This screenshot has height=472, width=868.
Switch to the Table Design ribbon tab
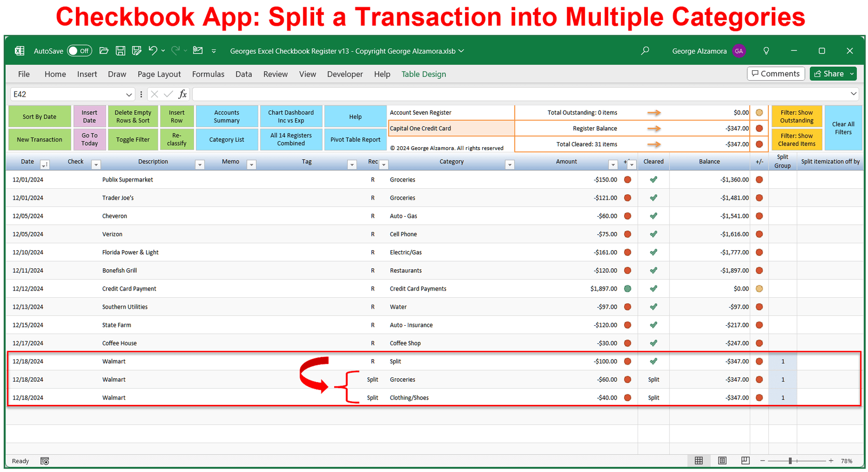coord(424,74)
